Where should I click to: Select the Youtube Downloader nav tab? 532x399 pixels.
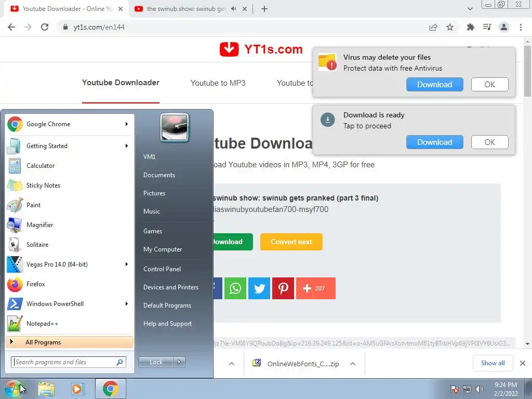coord(121,83)
